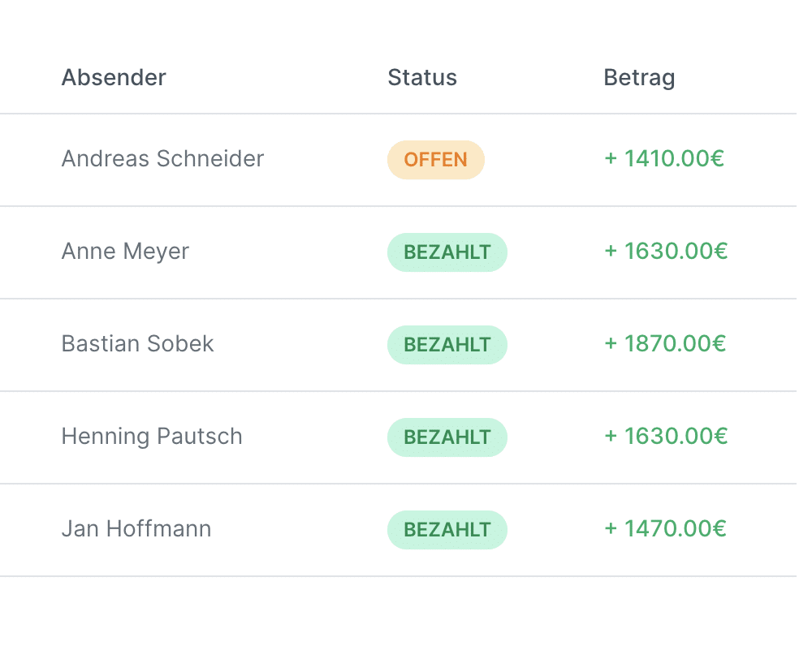
Task: Click Bastian Sobek's BEZAHLT badge
Action: 447,345
